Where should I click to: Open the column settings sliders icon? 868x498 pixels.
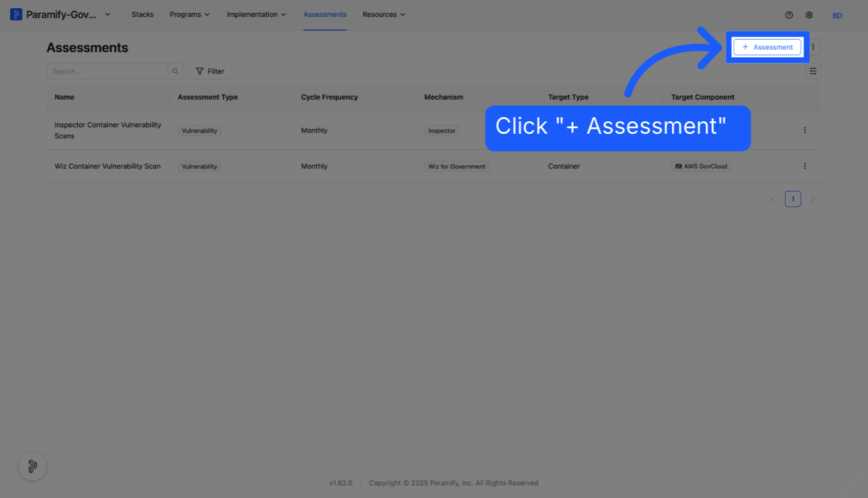(813, 72)
